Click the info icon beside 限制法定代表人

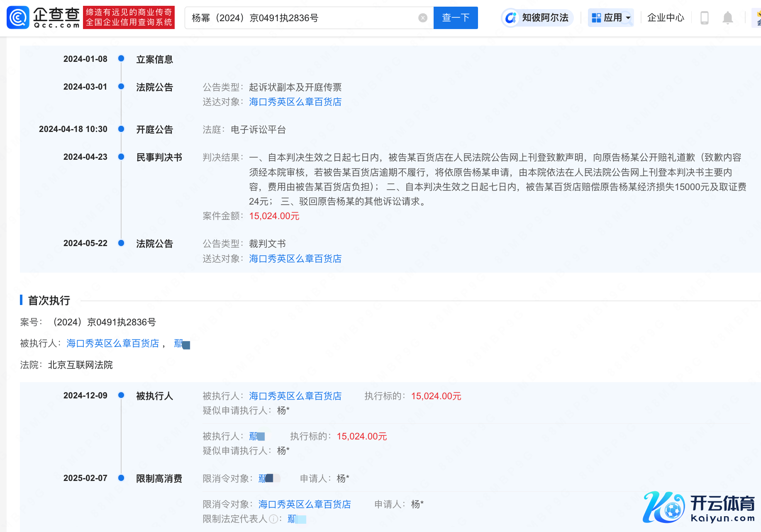[x=273, y=519]
